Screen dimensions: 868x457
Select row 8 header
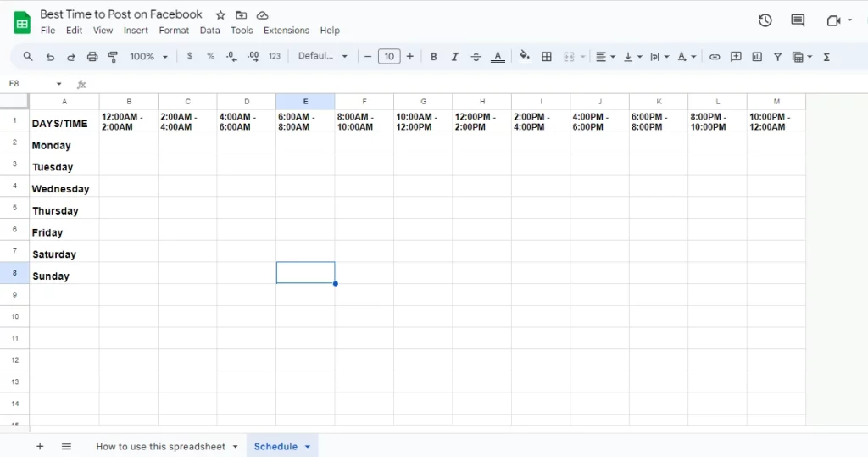point(14,272)
